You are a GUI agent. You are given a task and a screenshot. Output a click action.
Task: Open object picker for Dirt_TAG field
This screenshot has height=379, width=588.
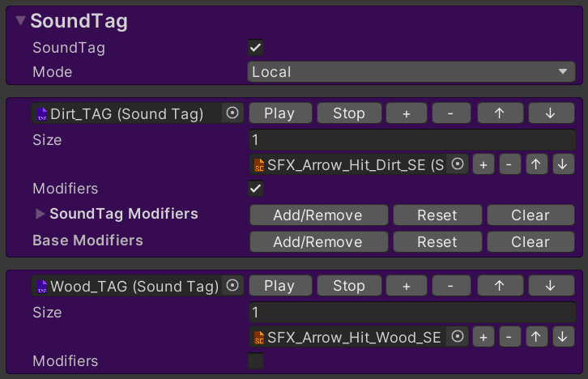(x=232, y=113)
